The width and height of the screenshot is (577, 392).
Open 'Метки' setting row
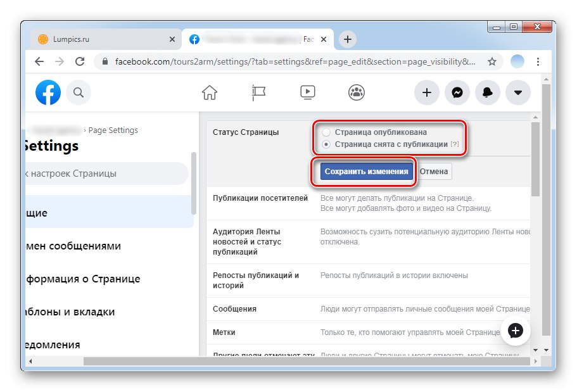click(368, 332)
